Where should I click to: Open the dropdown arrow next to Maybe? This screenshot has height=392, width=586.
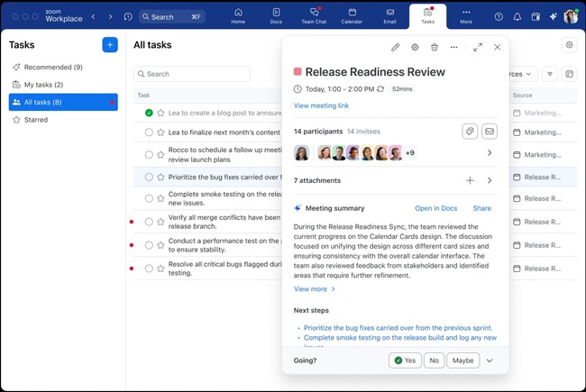[490, 360]
